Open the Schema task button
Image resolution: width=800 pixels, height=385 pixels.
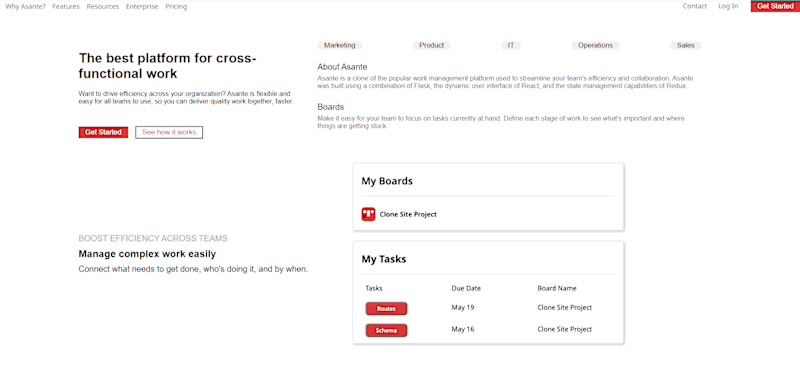[386, 330]
